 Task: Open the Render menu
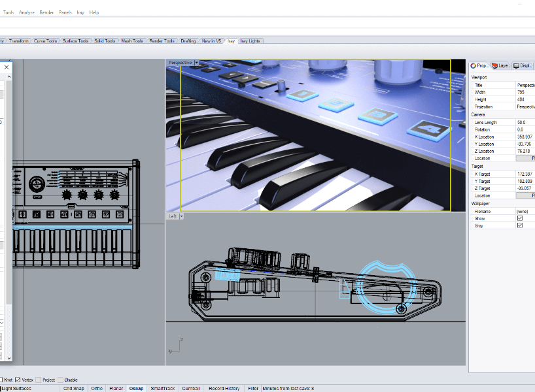click(x=46, y=12)
